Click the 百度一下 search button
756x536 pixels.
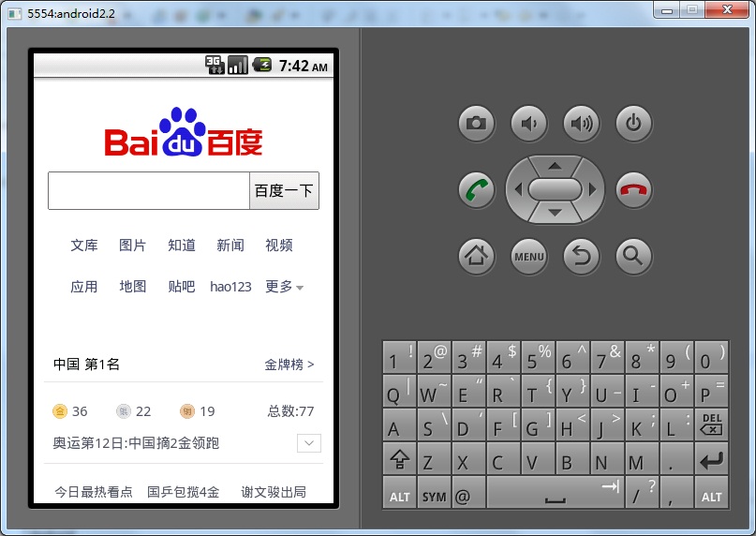(x=284, y=190)
